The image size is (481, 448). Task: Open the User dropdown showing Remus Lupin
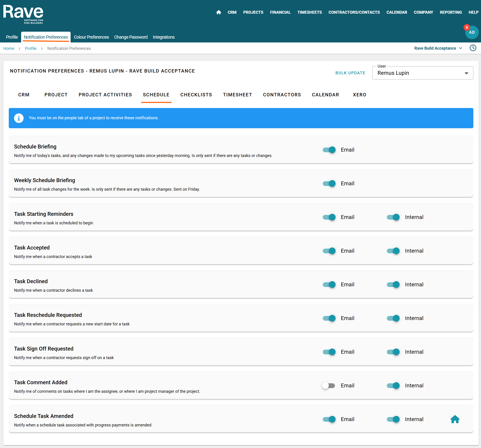(x=422, y=73)
